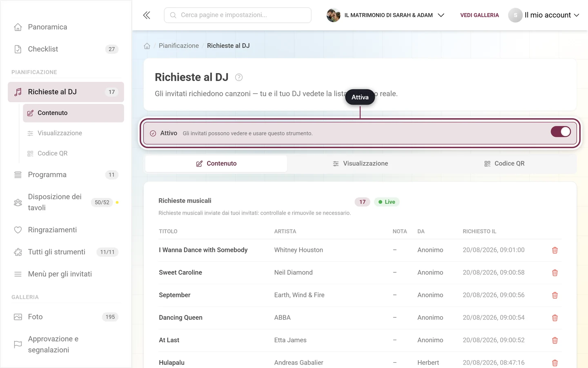Open Checklist in the sidebar
The image size is (588, 368).
[x=66, y=49]
